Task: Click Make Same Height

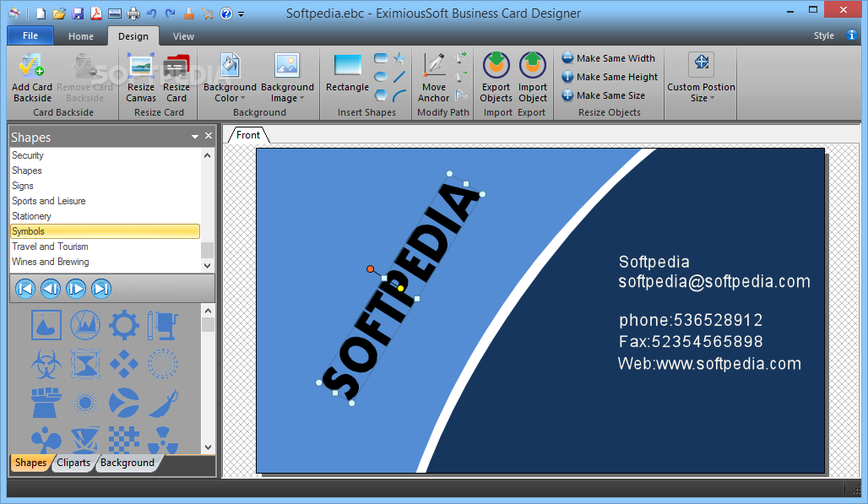Action: point(610,77)
